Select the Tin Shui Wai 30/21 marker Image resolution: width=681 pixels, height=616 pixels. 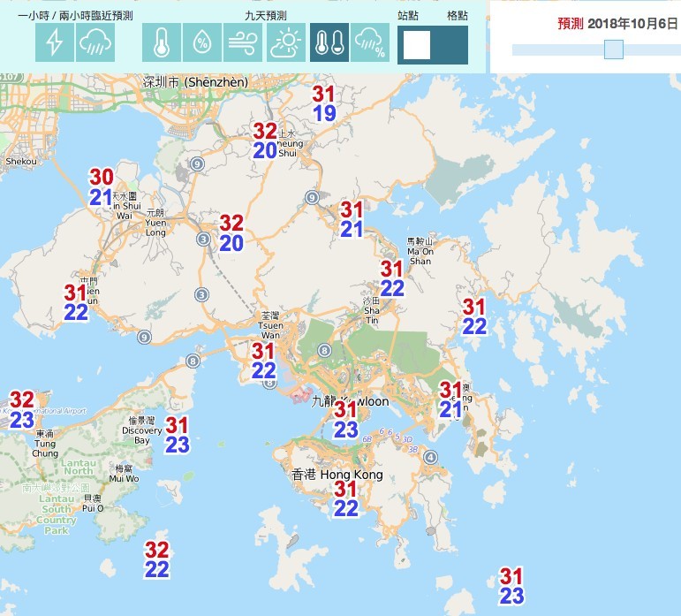pos(101,187)
